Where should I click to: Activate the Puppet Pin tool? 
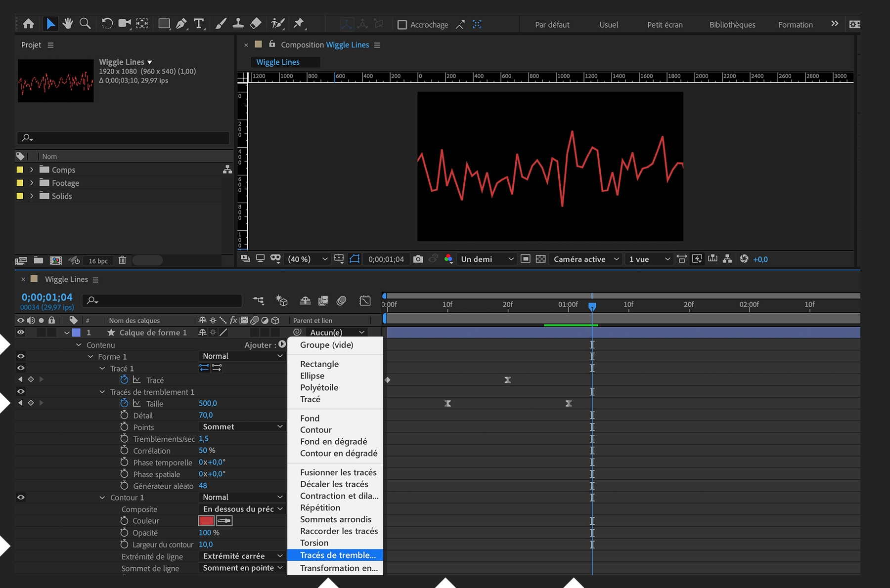coord(299,24)
